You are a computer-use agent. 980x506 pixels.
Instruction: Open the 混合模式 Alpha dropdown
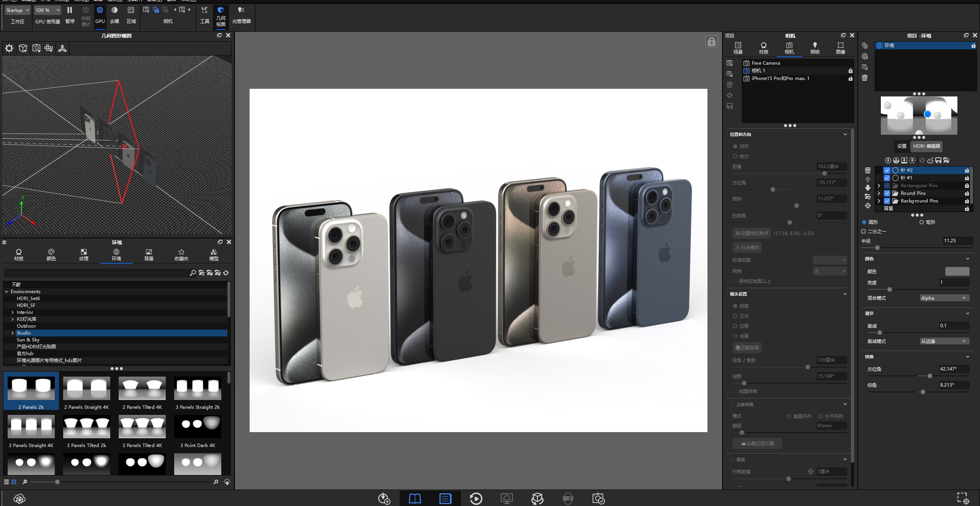pos(944,298)
